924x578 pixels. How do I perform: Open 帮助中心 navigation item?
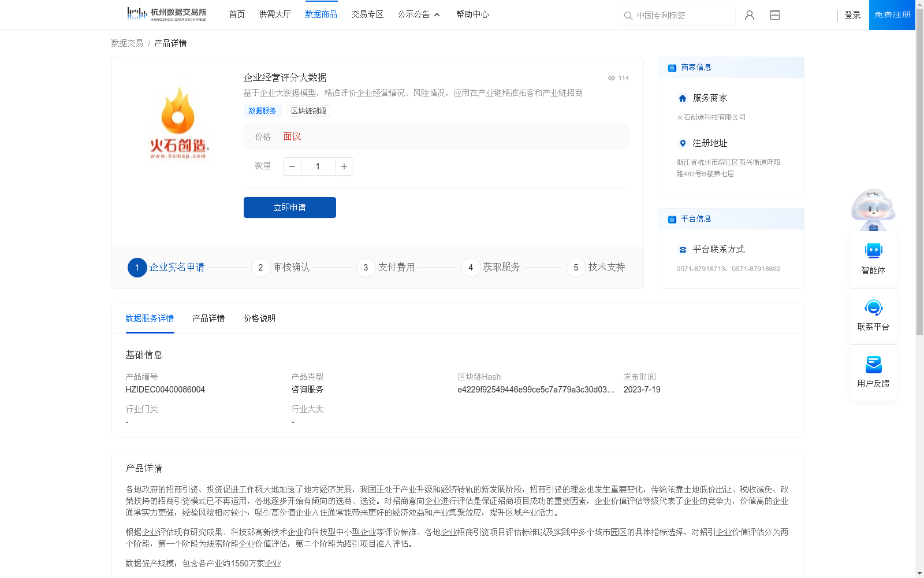(472, 14)
